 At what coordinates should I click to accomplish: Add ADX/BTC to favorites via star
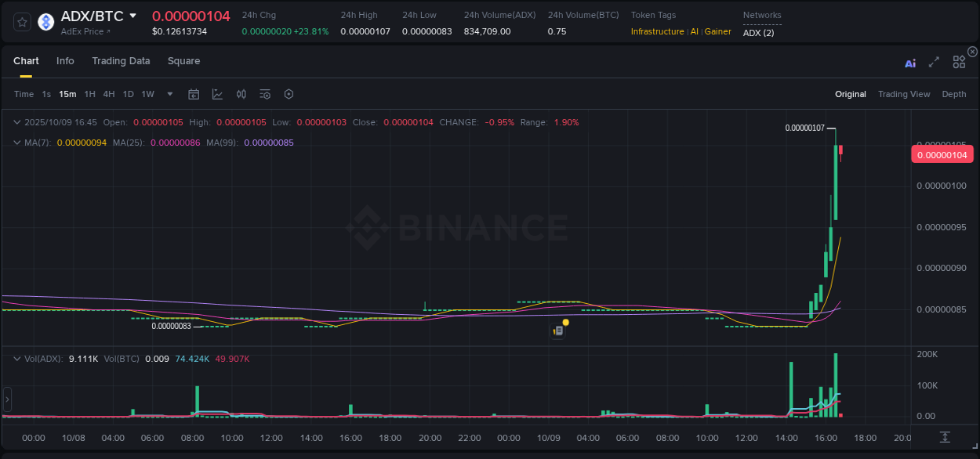point(21,21)
